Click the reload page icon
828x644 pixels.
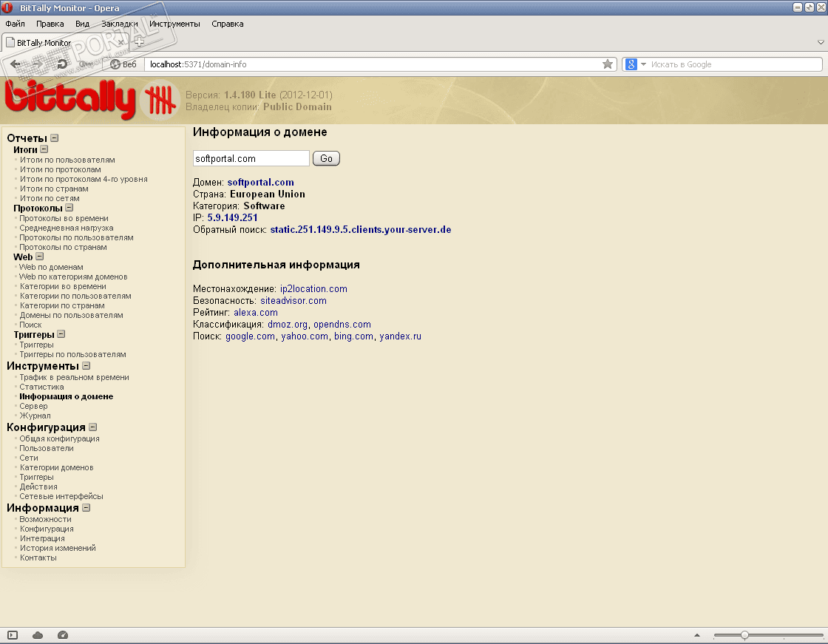(x=62, y=64)
